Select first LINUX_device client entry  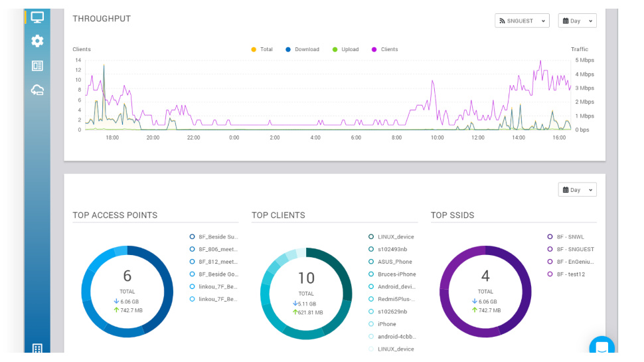pyautogui.click(x=392, y=236)
